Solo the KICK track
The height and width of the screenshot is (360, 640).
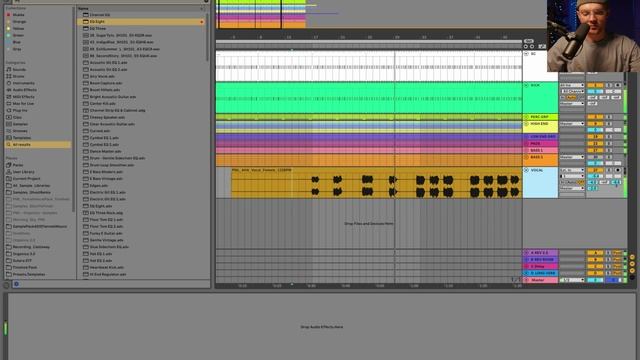(609, 85)
